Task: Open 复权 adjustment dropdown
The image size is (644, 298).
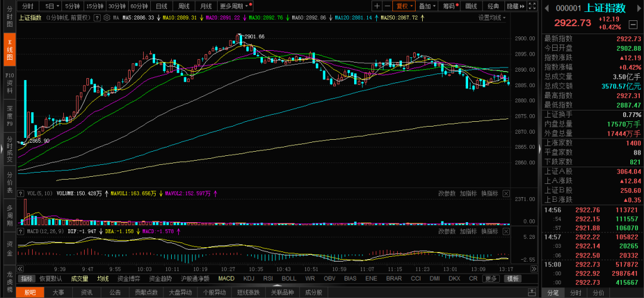Action: 404,6
